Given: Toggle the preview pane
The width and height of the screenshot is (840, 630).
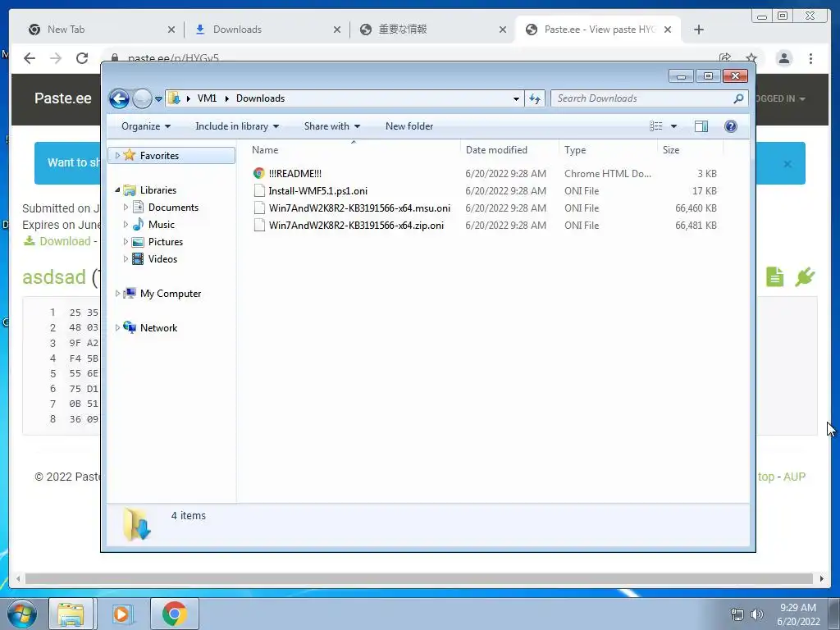Looking at the screenshot, I should click(701, 126).
